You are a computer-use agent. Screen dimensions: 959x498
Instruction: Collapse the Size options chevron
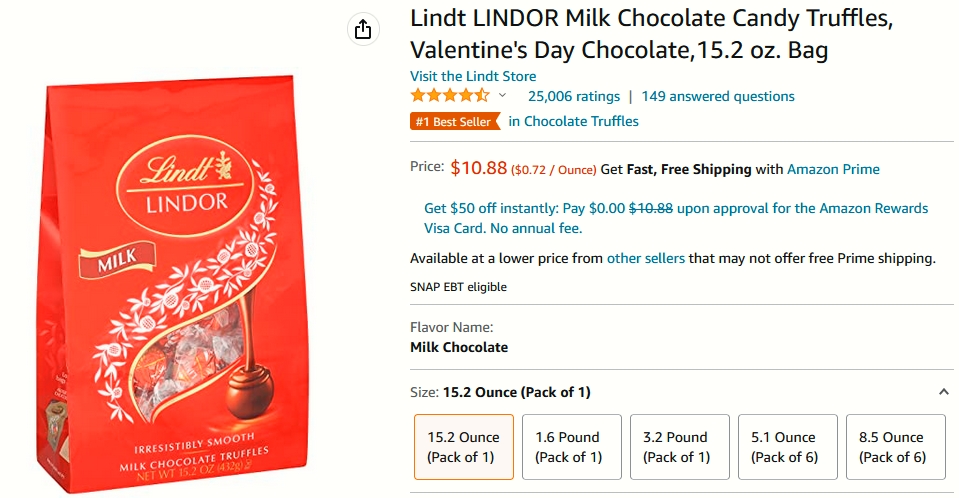[x=944, y=392]
